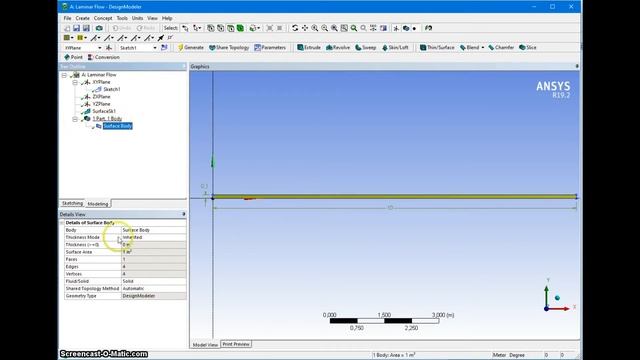Toggle the Selection Filter: Faces icon
This screenshot has height=360, width=640.
point(231,28)
